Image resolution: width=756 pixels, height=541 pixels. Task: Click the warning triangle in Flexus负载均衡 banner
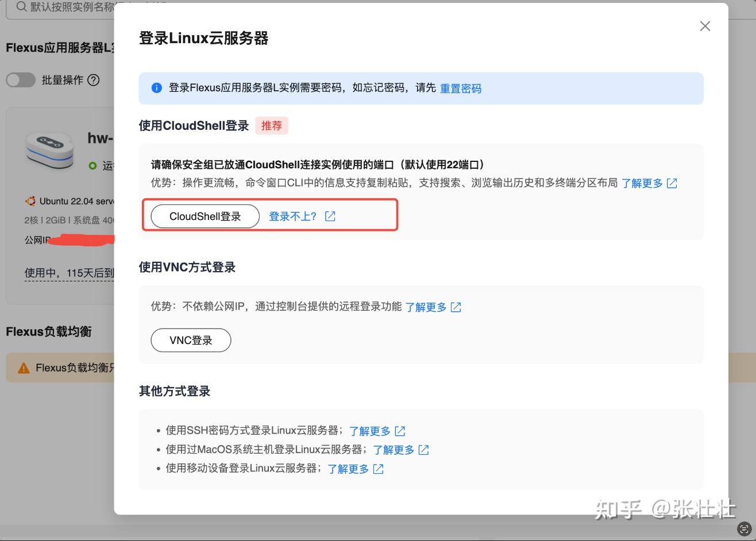pyautogui.click(x=24, y=368)
